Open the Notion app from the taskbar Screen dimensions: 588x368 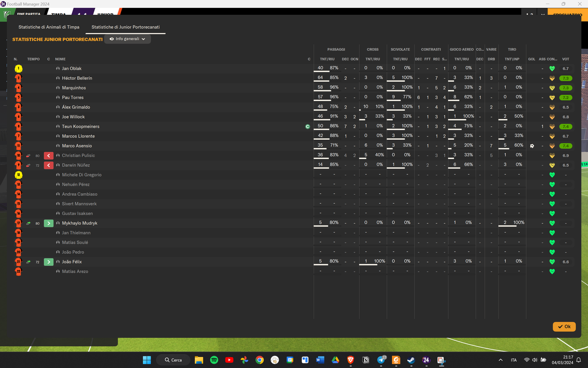coord(366,360)
